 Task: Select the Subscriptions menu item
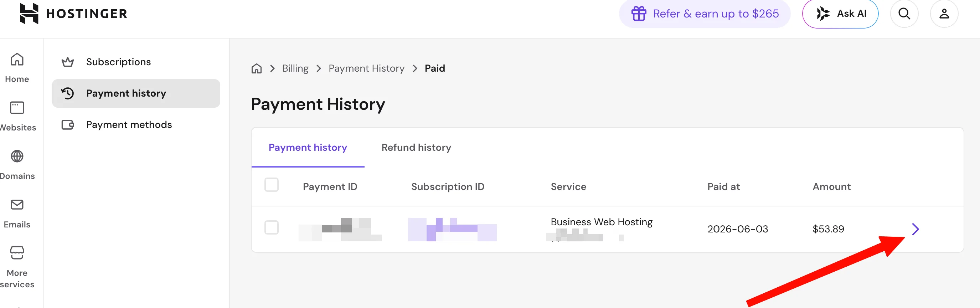click(136, 62)
